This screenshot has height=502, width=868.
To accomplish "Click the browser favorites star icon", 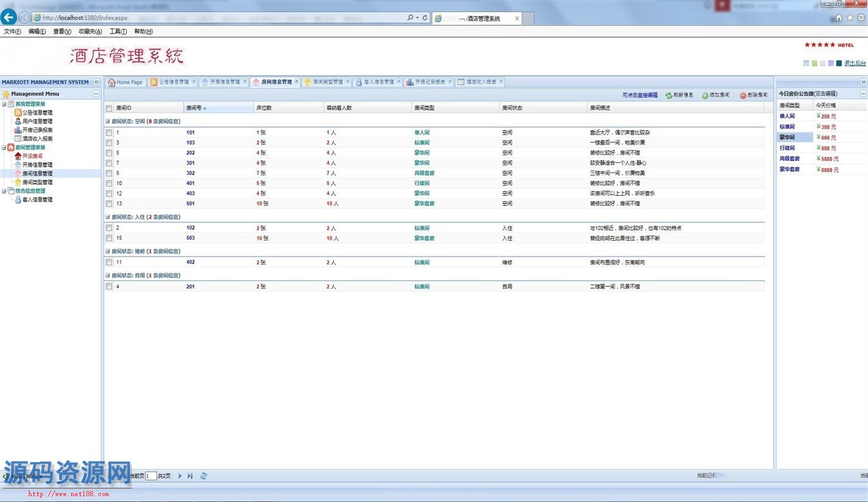I will pos(850,18).
